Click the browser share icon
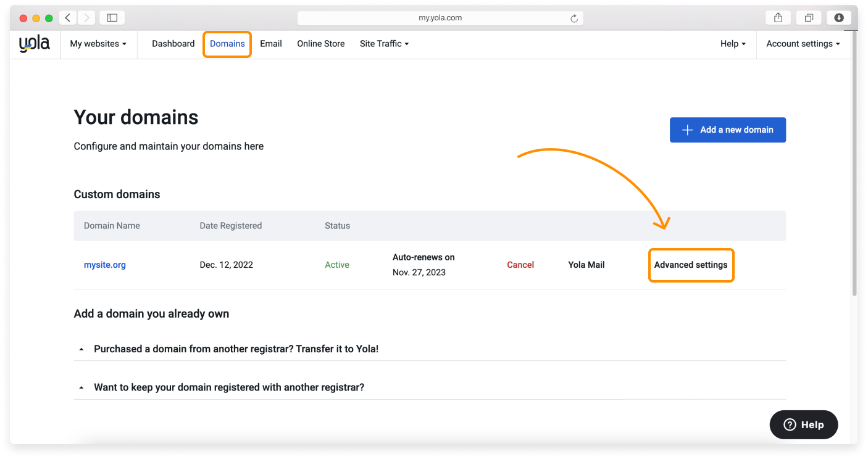Image resolution: width=868 pixels, height=459 pixels. click(777, 17)
